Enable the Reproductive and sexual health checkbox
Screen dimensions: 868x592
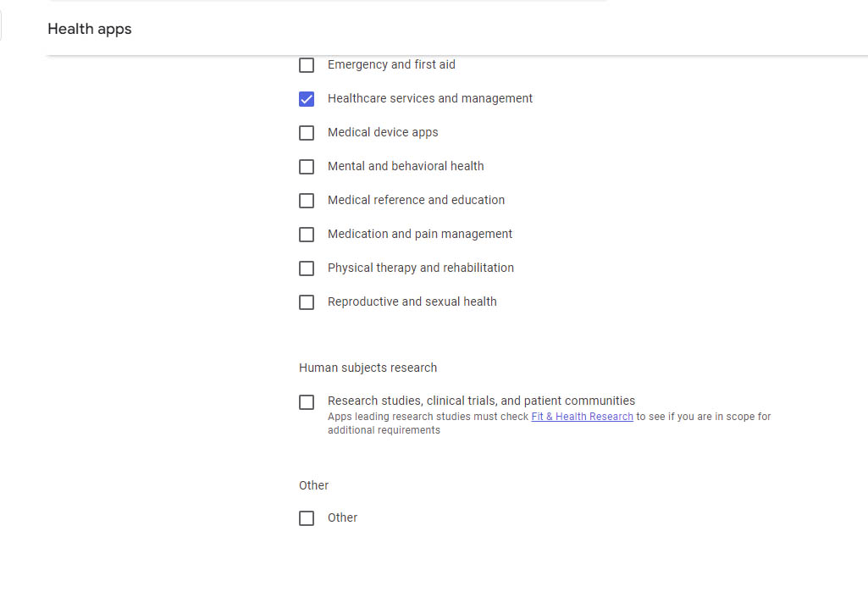tap(307, 302)
